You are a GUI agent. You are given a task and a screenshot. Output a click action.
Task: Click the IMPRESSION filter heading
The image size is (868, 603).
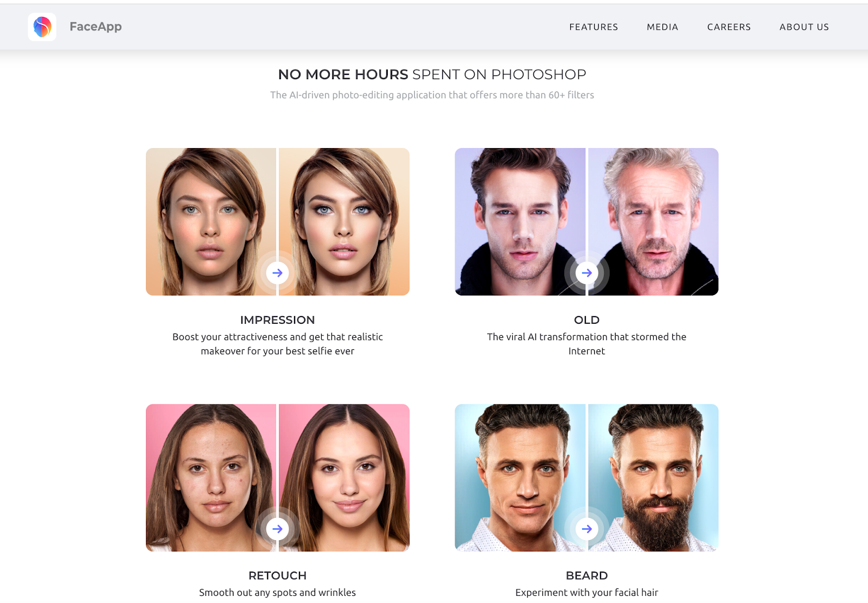pyautogui.click(x=277, y=320)
